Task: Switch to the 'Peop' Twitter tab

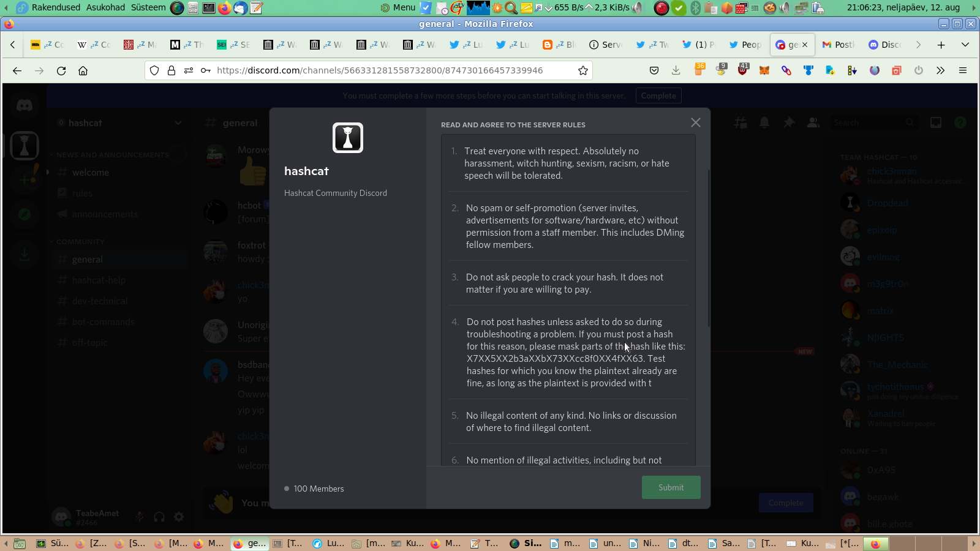Action: (745, 45)
